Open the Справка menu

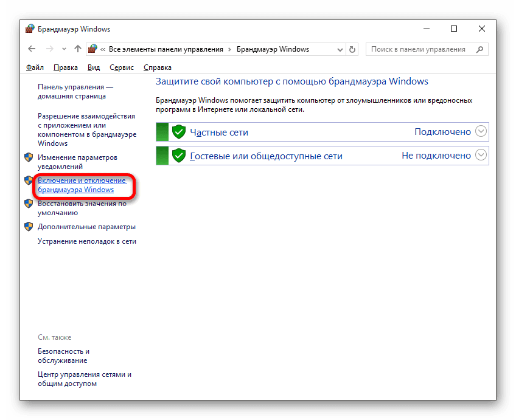(x=158, y=67)
